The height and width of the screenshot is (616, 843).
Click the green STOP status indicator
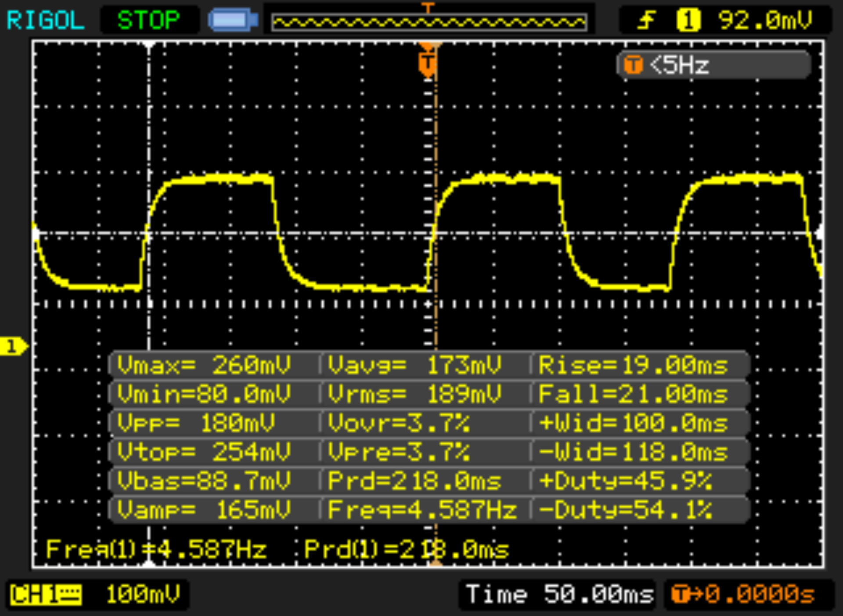tap(148, 20)
